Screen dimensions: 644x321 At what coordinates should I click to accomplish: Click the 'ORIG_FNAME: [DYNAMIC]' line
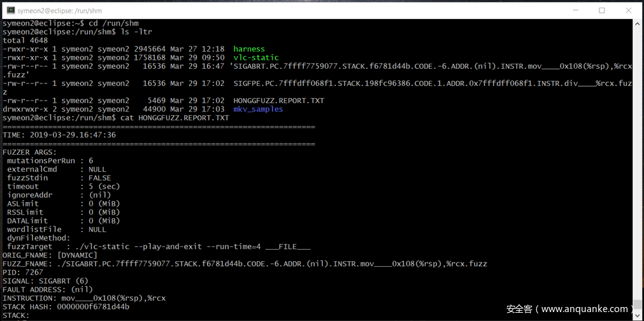(x=50, y=255)
